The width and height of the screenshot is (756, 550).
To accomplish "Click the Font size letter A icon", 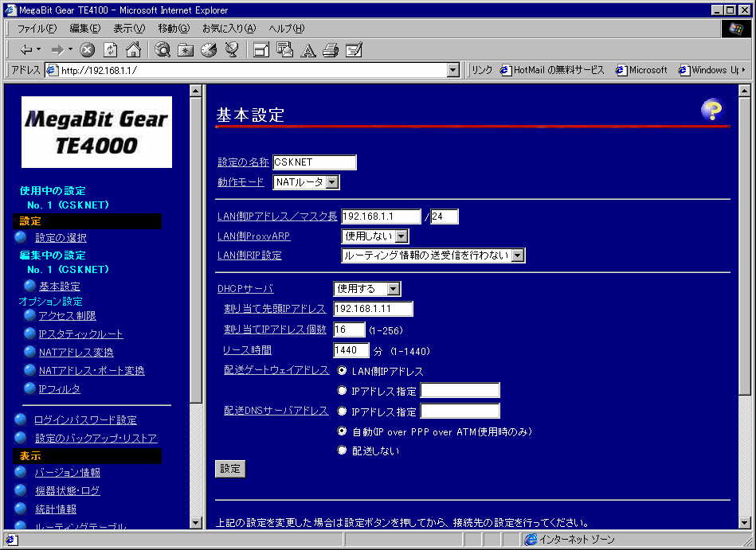I will tap(307, 49).
